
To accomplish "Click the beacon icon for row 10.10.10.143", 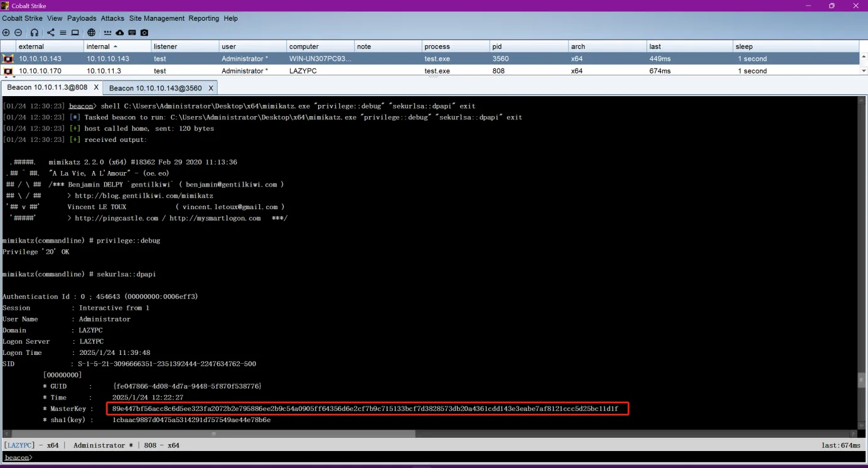I will 8,58.
